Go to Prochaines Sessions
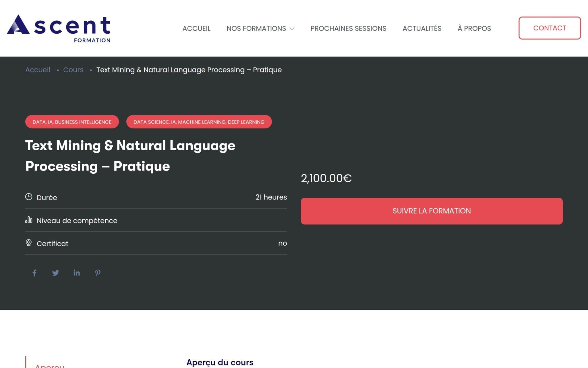The width and height of the screenshot is (588, 368). click(348, 28)
